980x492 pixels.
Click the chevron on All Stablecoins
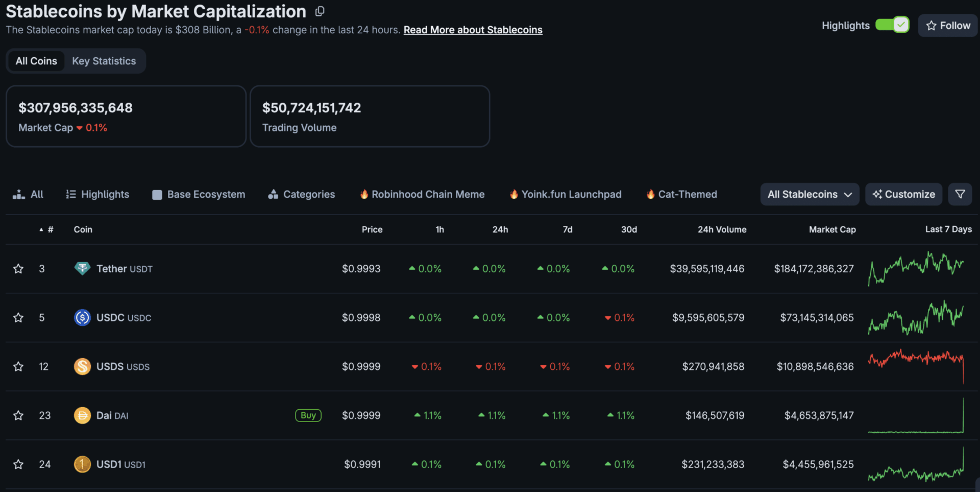848,195
